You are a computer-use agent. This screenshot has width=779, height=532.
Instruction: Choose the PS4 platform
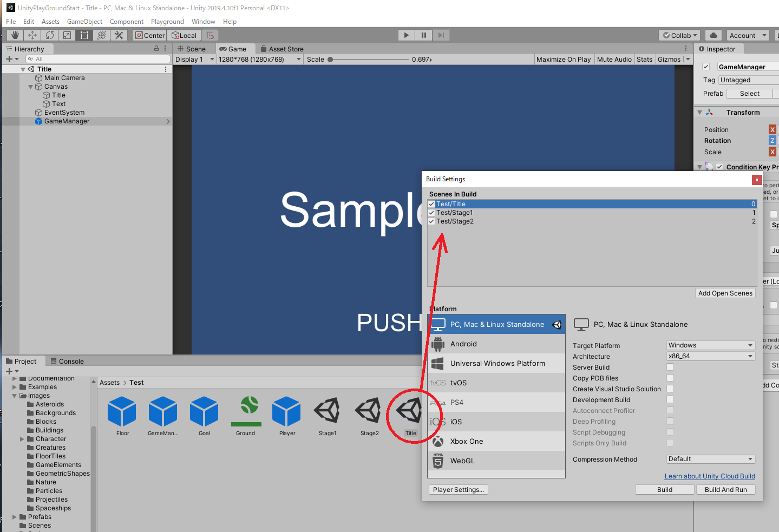(x=496, y=402)
